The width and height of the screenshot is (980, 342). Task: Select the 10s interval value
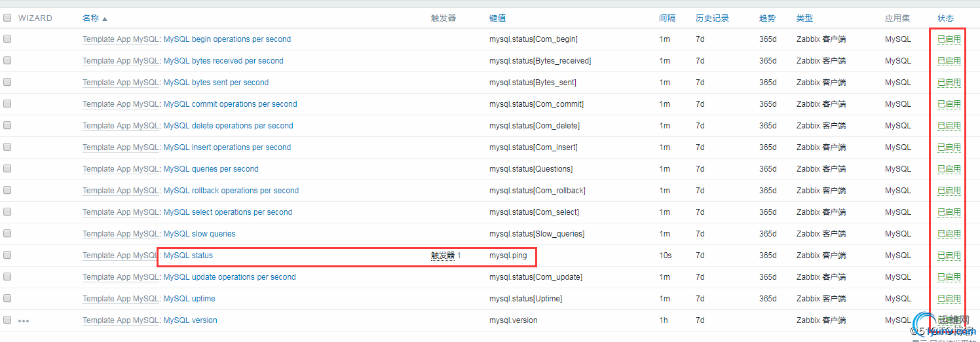tap(665, 256)
